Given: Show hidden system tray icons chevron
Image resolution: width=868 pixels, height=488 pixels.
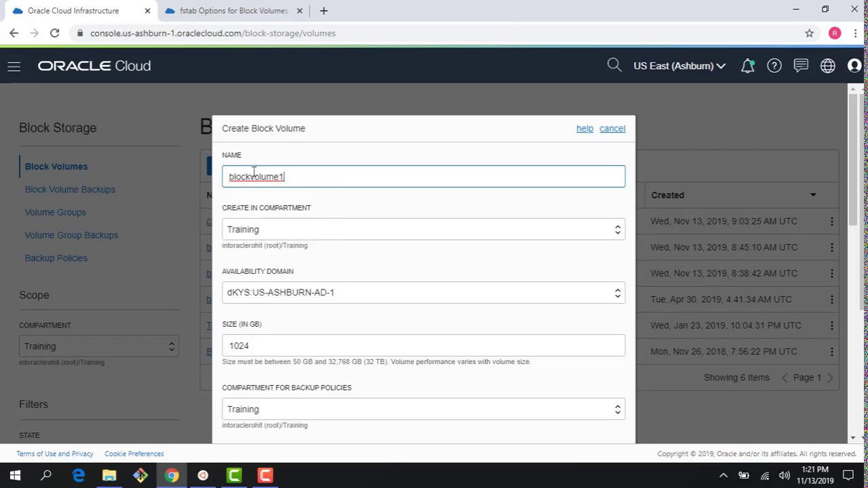Looking at the screenshot, I should 723,475.
